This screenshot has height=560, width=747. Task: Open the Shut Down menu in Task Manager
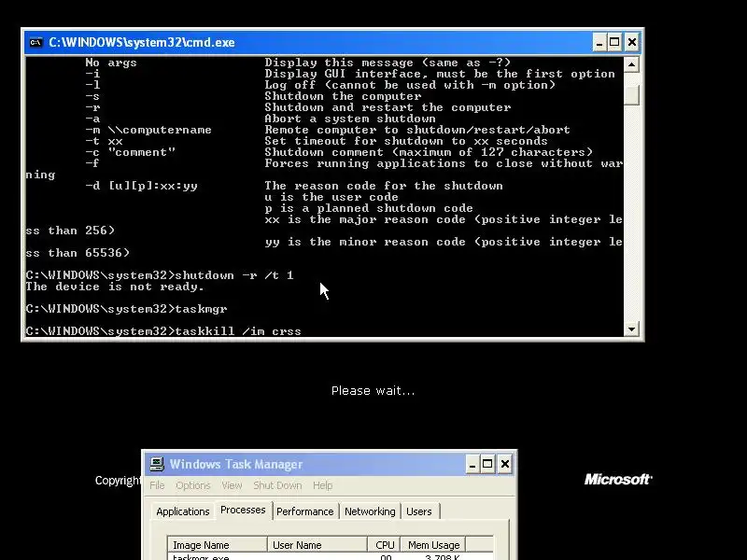(277, 485)
